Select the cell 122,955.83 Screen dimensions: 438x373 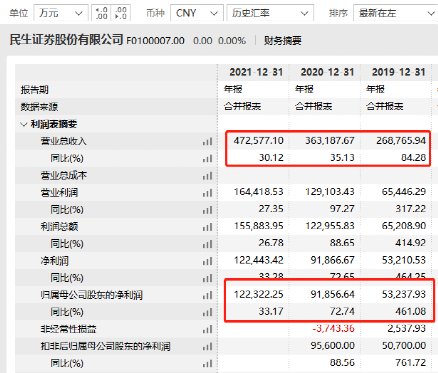[330, 226]
